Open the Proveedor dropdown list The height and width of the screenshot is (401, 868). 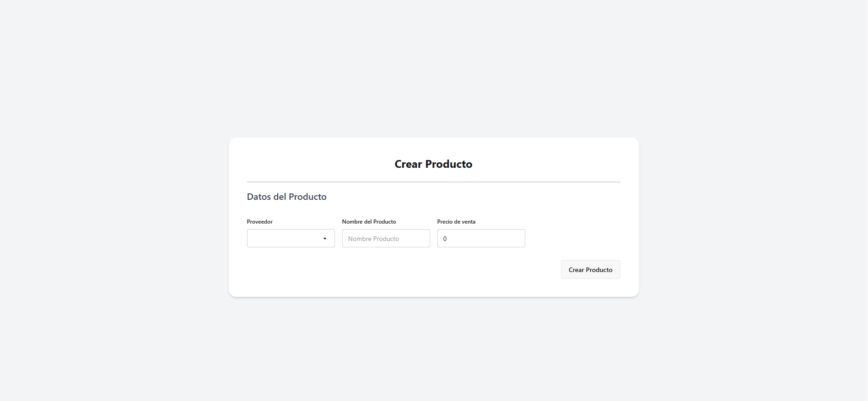tap(291, 238)
